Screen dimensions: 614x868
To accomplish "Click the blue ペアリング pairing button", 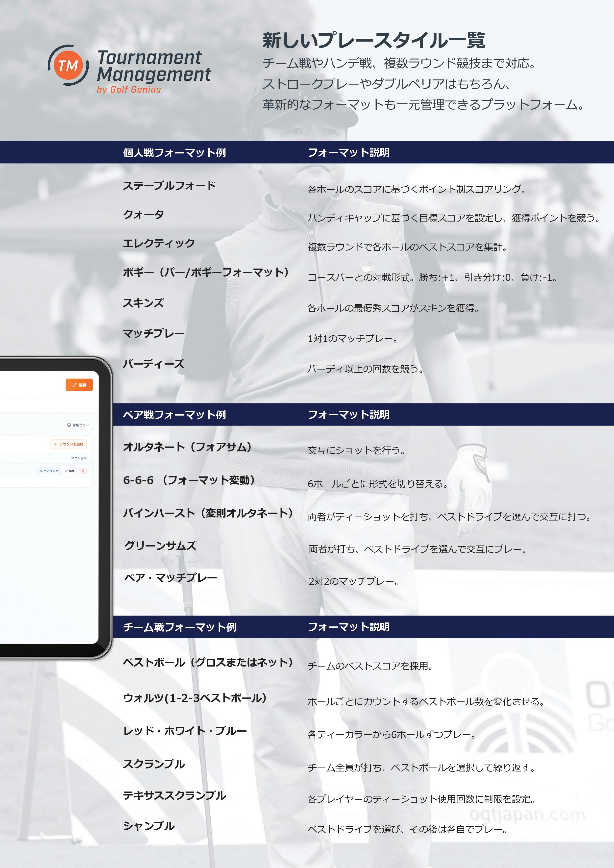I will coord(49,471).
